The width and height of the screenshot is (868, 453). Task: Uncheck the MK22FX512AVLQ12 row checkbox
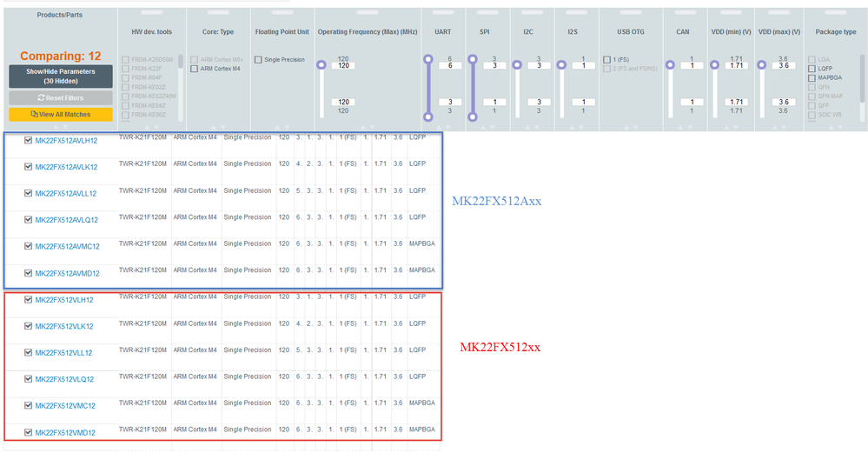pos(28,219)
